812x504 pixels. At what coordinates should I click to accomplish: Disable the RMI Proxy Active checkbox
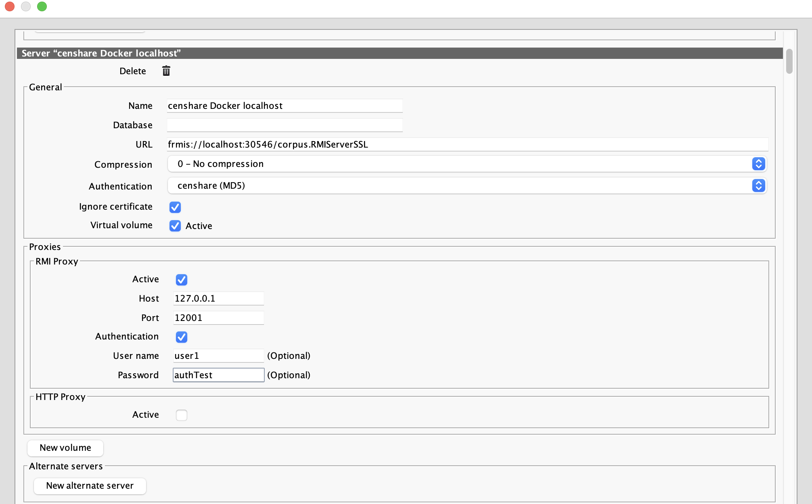pyautogui.click(x=182, y=279)
